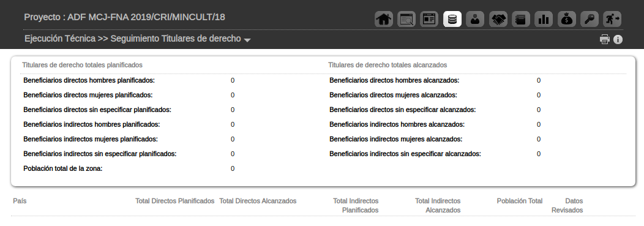Image resolution: width=644 pixels, height=226 pixels.
Task: Click the 0 value for directos hombres planificados
Action: tap(233, 80)
